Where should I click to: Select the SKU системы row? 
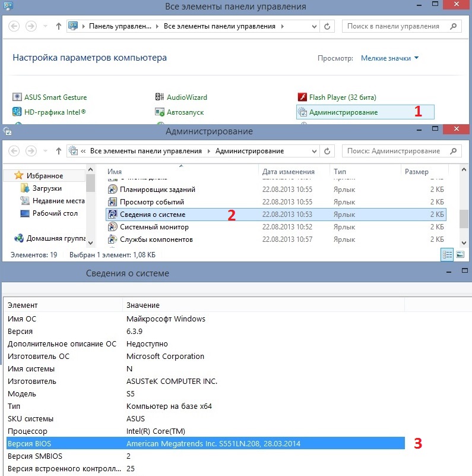coord(205,418)
